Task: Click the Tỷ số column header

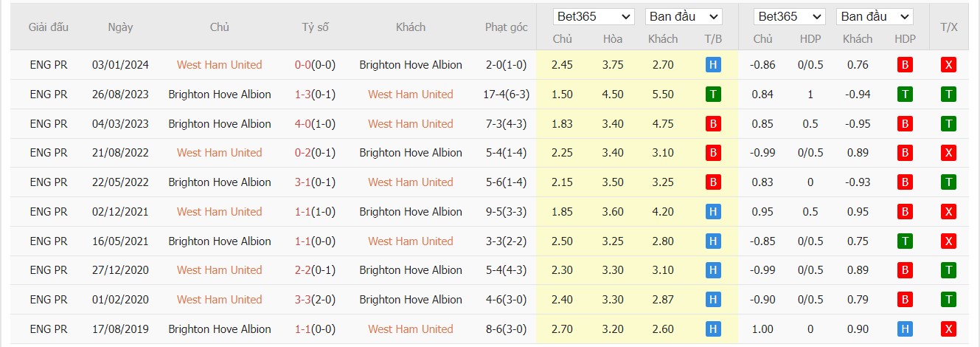Action: pyautogui.click(x=315, y=27)
